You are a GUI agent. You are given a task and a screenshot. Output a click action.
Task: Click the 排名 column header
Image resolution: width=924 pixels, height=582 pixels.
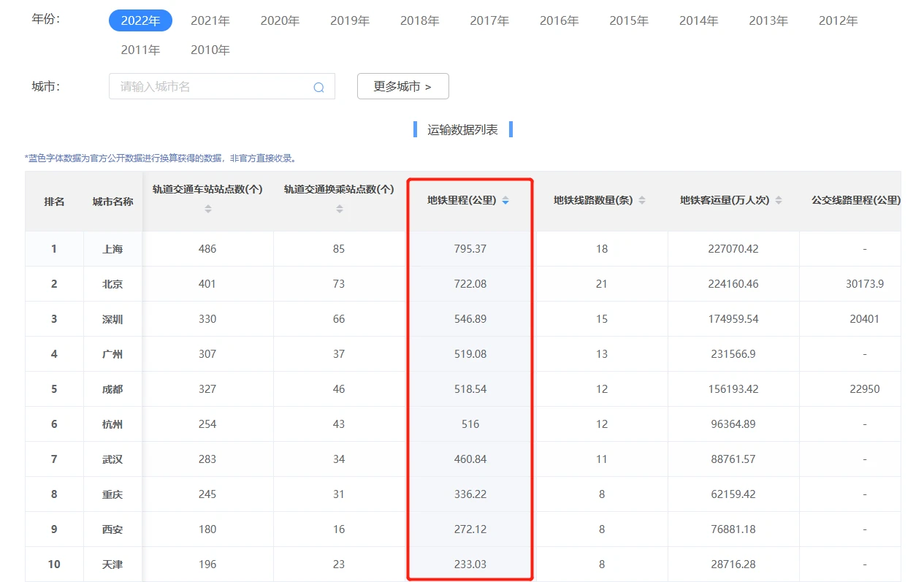coord(54,202)
